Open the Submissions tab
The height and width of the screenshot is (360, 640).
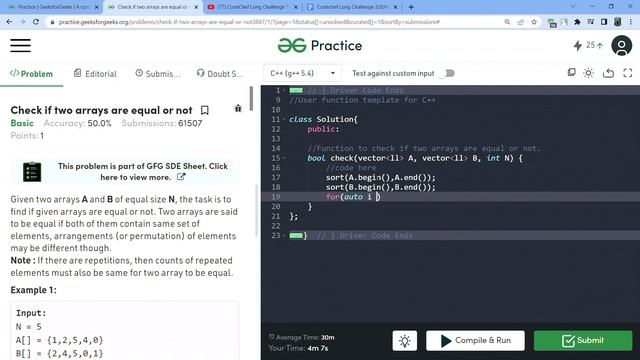(x=158, y=73)
